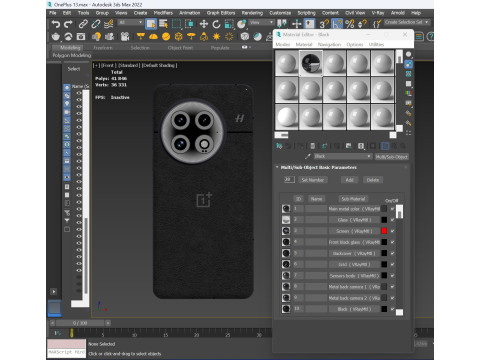Select the Select and Link tool
Image resolution: width=480 pixels, height=360 pixels.
(83, 24)
